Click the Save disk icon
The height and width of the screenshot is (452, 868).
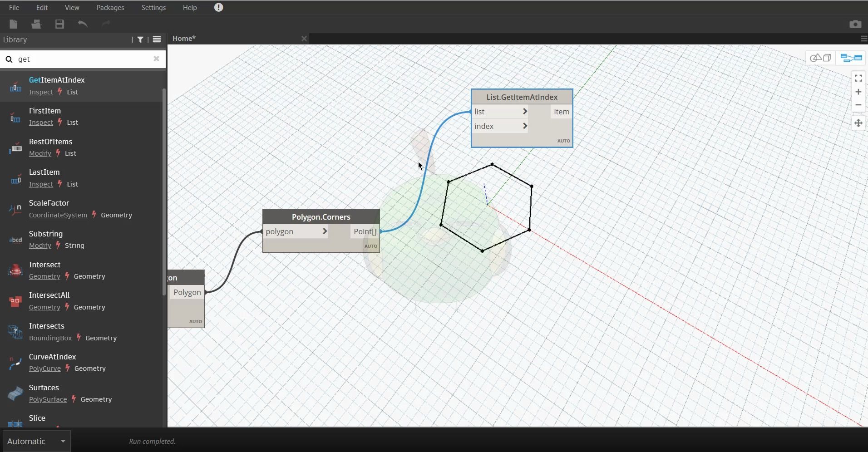tap(59, 24)
